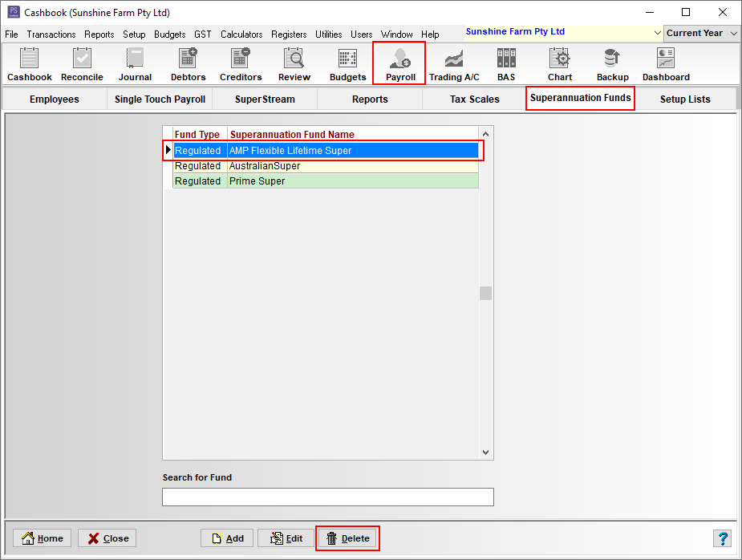Viewport: 742px width, 560px height.
Task: Open the Setup menu
Action: coord(134,34)
